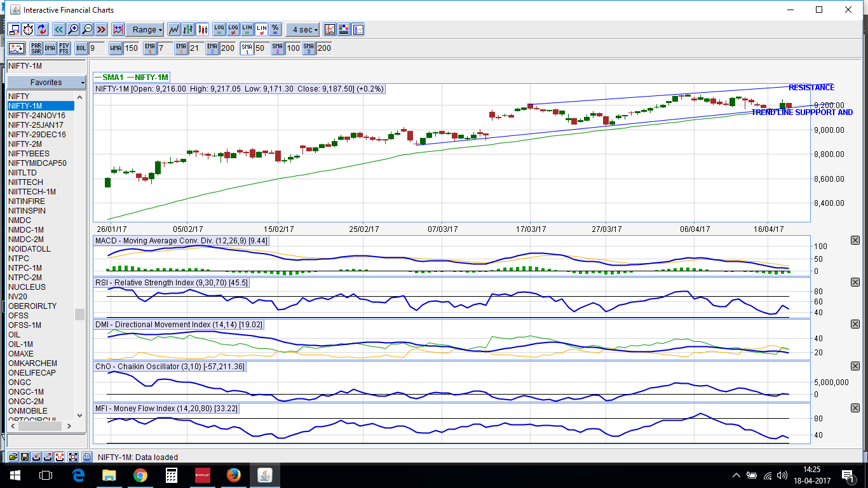Open Calculator from the taskbar

[171, 475]
